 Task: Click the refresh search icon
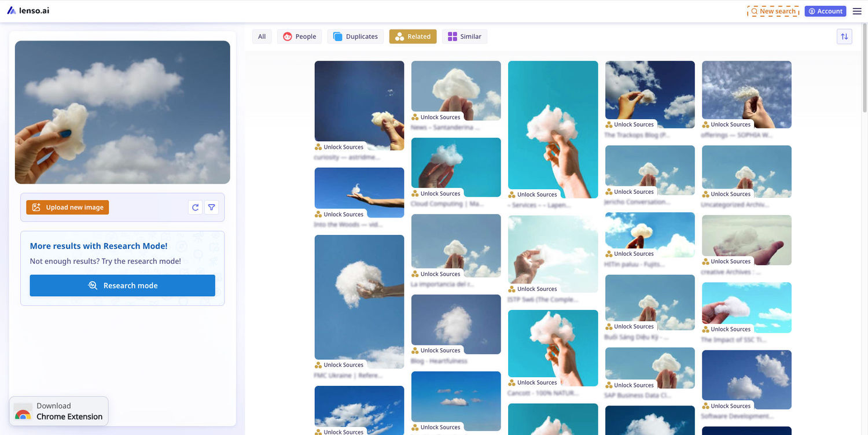(196, 207)
